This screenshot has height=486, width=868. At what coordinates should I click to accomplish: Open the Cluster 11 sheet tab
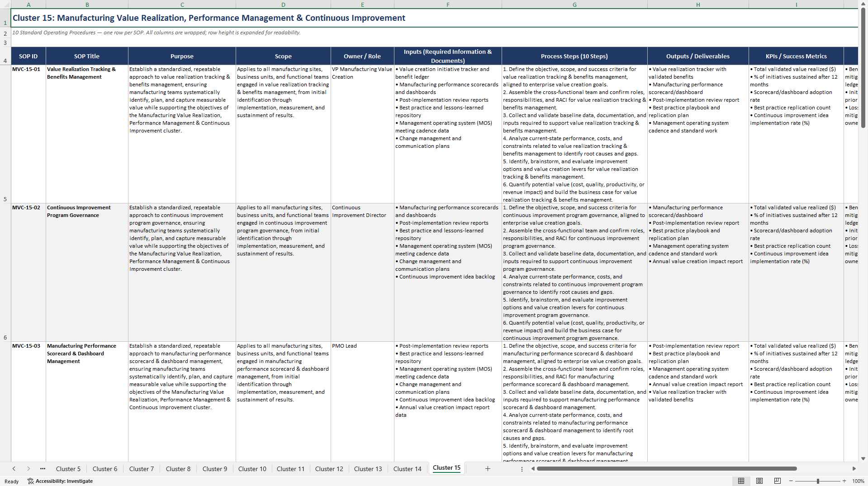coord(291,469)
